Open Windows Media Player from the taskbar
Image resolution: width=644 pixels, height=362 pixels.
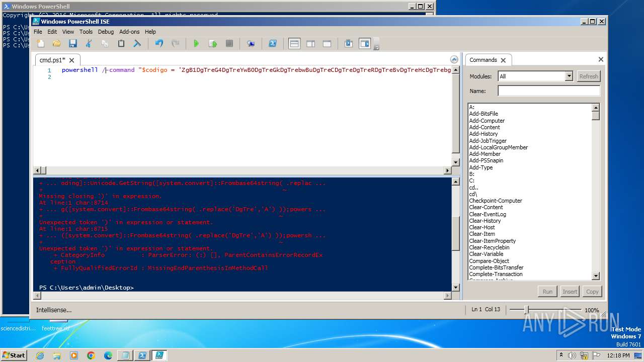point(74,355)
